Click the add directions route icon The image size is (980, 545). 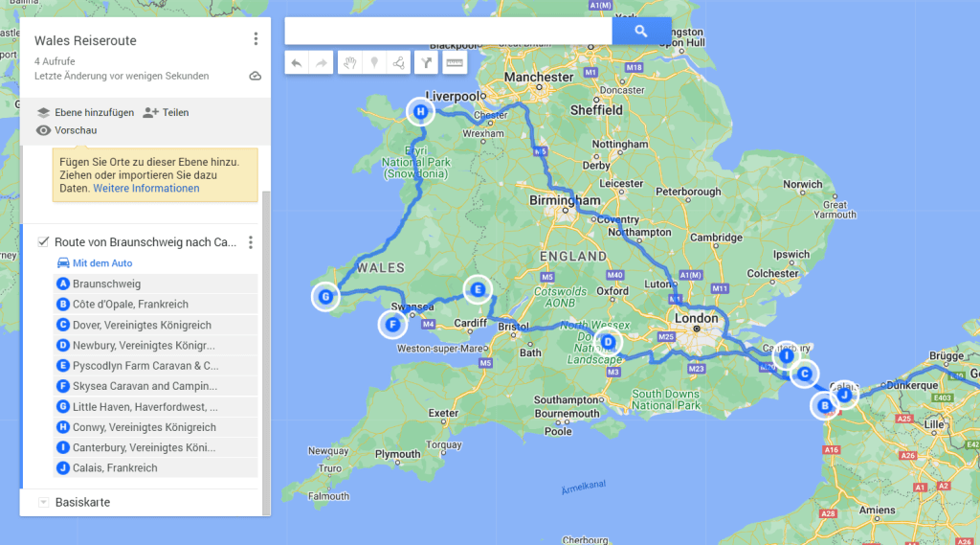pyautogui.click(x=427, y=63)
